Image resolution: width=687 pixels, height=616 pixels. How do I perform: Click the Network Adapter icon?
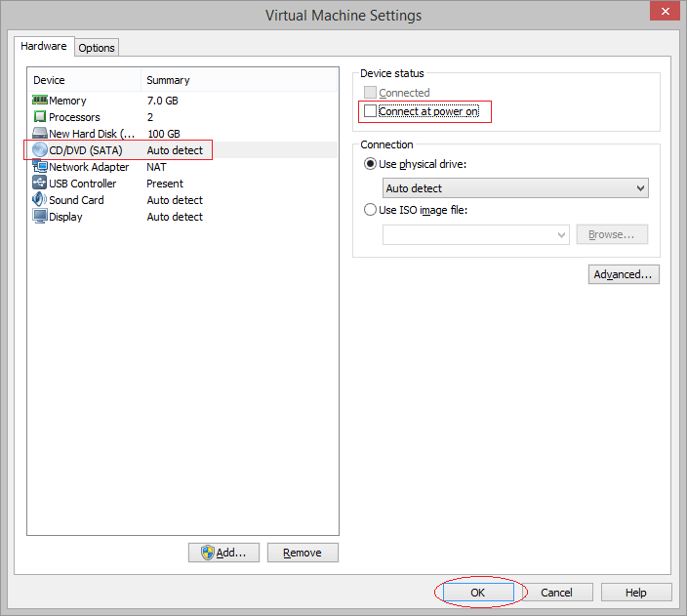(39, 167)
